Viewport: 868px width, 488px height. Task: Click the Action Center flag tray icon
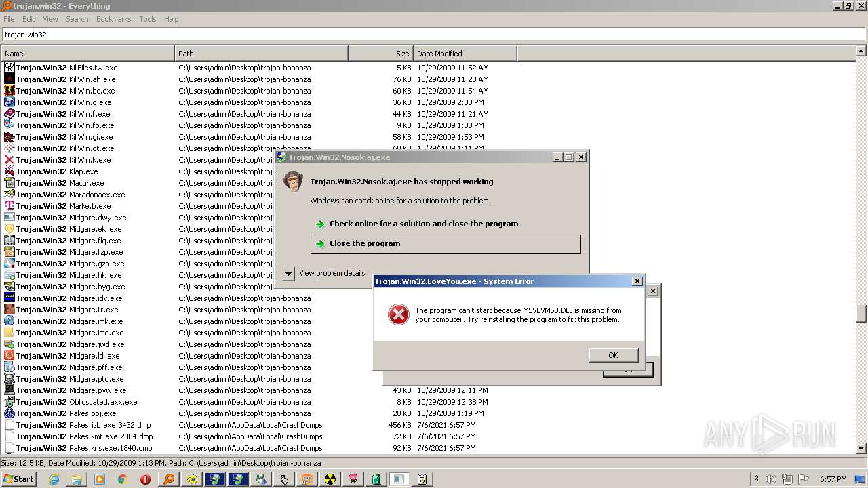804,479
